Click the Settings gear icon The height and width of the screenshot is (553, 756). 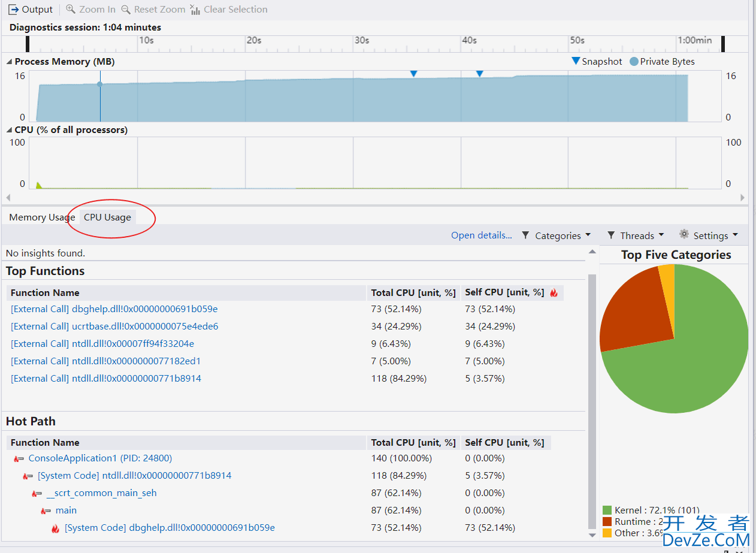point(684,234)
